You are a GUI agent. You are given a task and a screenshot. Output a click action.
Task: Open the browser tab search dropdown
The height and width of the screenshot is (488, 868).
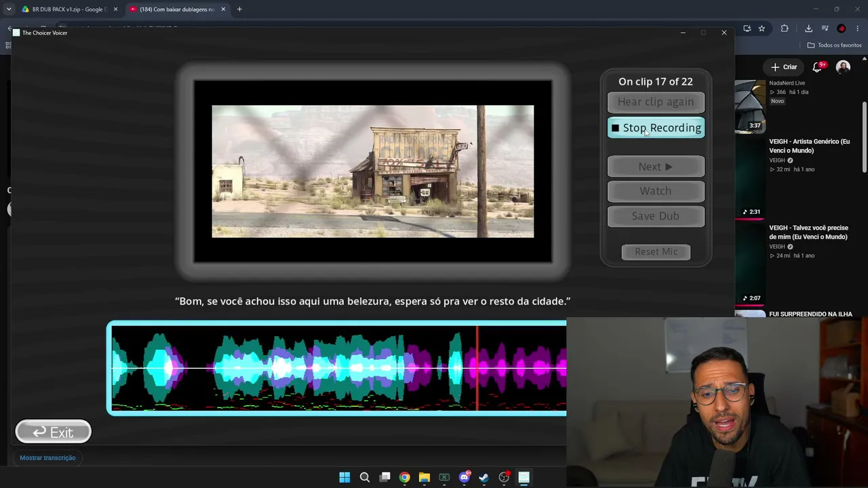tap(9, 9)
